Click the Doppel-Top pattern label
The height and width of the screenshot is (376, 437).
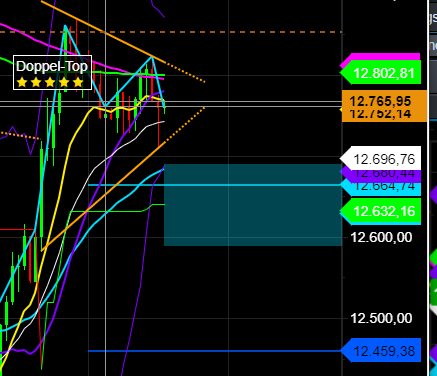click(52, 72)
